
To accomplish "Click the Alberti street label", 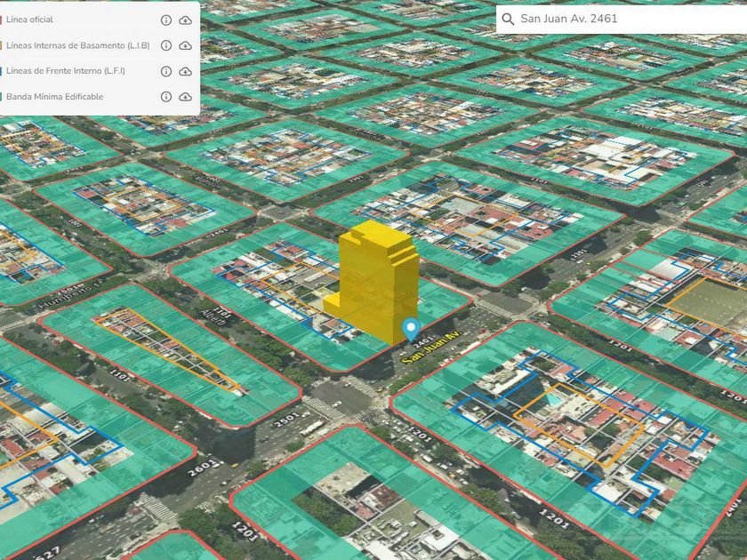I will 213,317.
